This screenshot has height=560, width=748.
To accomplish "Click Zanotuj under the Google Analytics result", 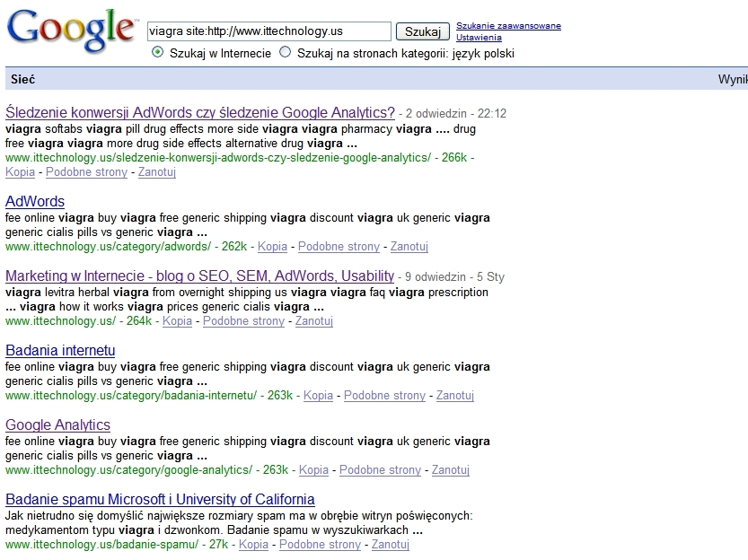I will (x=451, y=470).
